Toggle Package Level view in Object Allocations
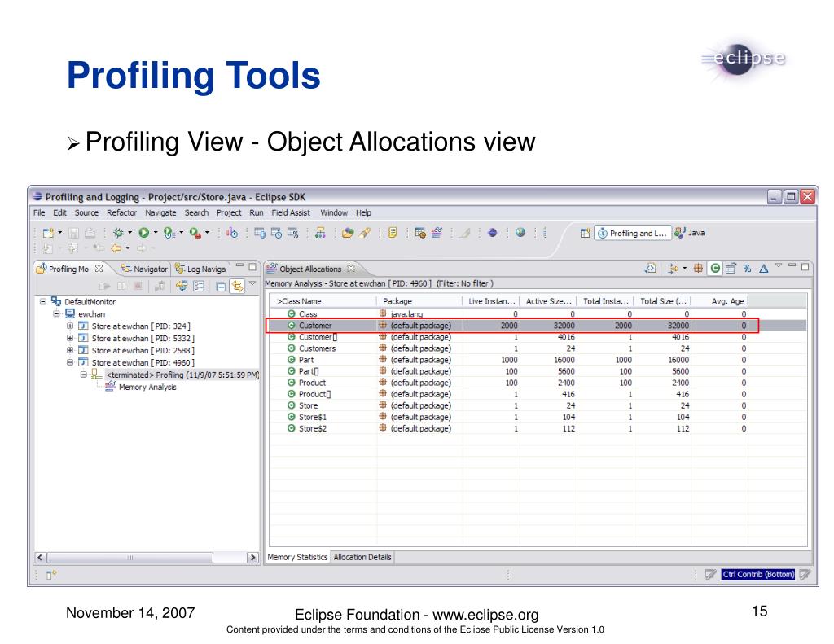Image resolution: width=834 pixels, height=644 pixels. click(x=698, y=269)
